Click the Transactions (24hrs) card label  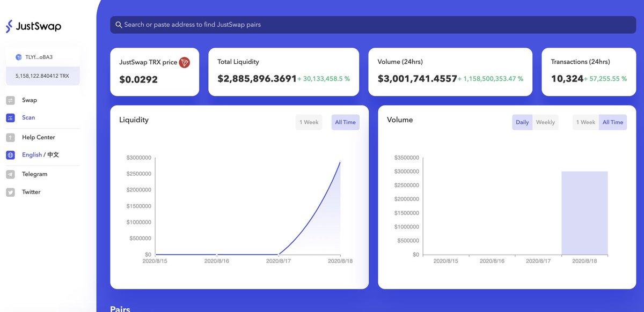click(x=581, y=62)
